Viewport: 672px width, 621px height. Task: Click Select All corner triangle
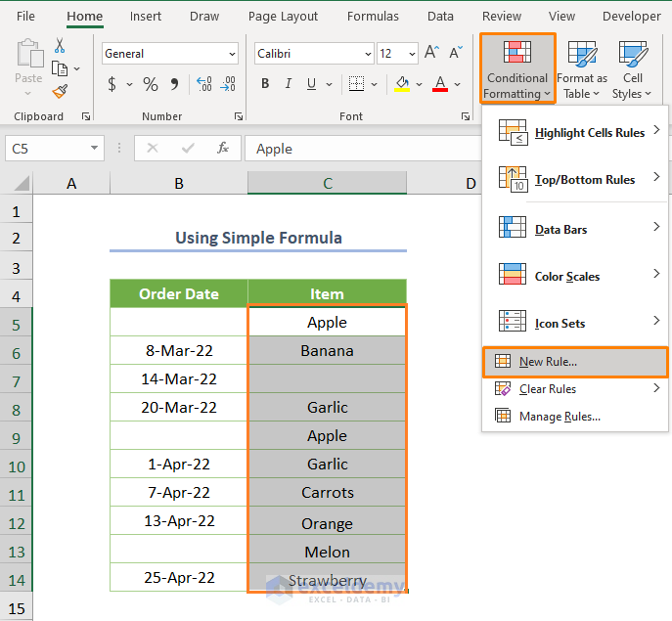[21, 183]
